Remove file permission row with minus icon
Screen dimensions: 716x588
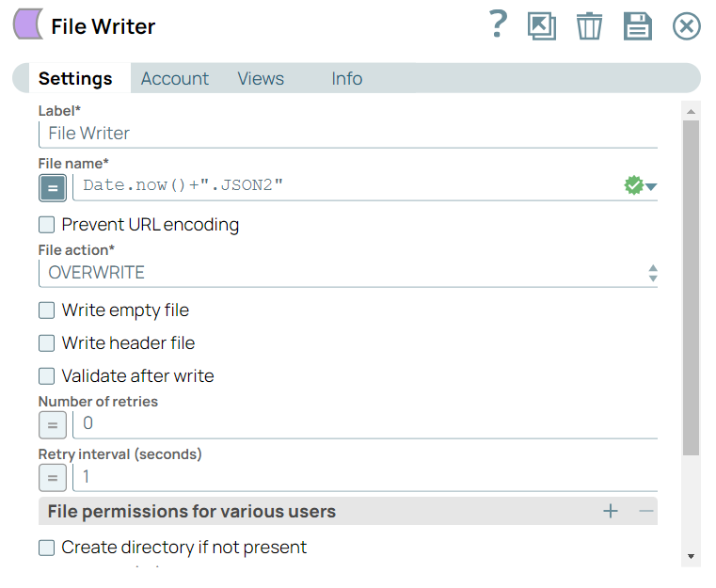point(645,512)
